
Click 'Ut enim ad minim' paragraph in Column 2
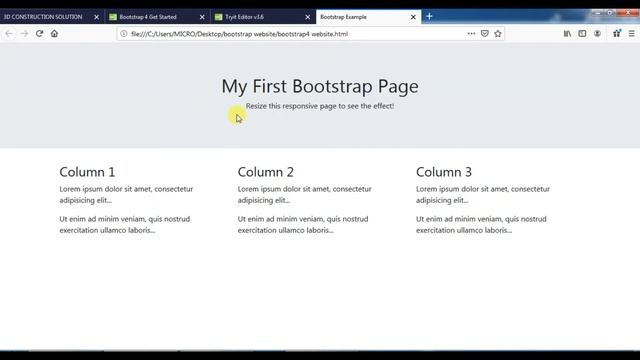(x=303, y=224)
